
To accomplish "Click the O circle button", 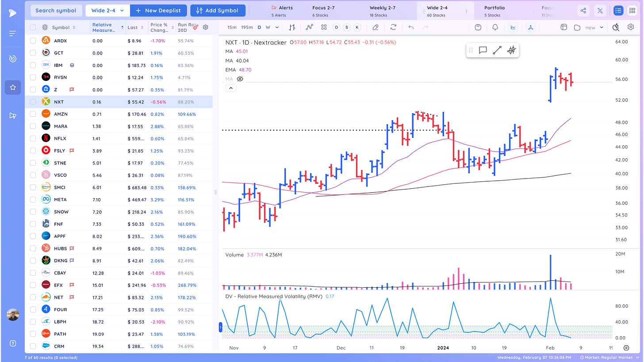I will tap(336, 27).
